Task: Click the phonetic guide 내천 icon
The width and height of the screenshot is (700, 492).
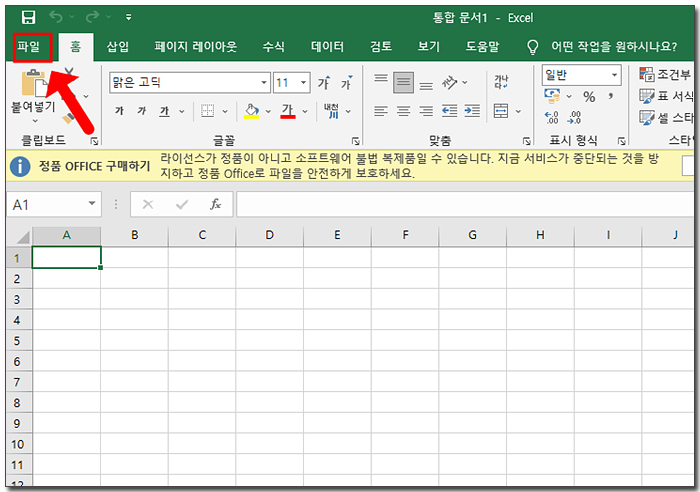Action: [332, 111]
